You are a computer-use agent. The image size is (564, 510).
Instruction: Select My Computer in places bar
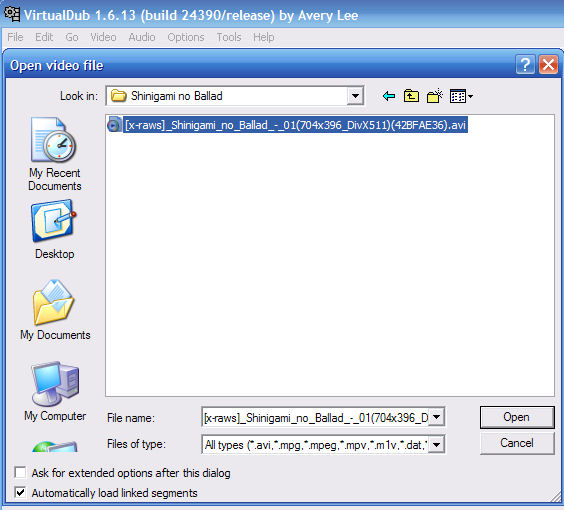[55, 392]
